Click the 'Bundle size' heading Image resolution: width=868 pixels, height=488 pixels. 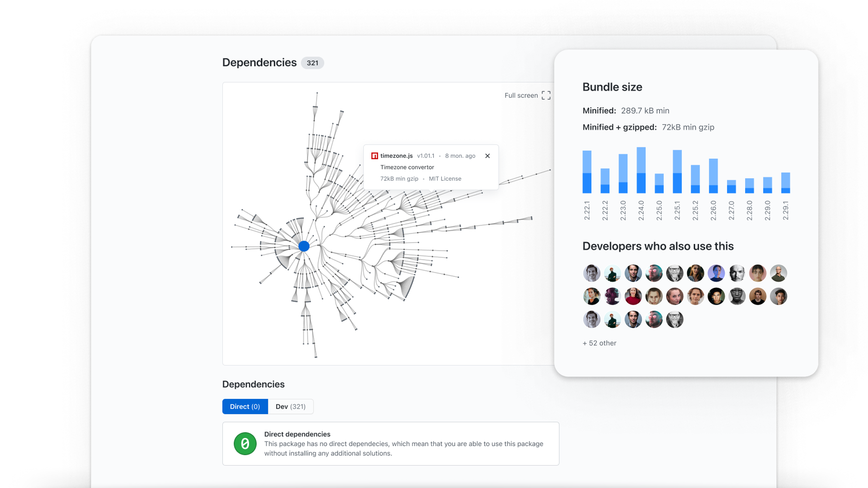coord(612,87)
